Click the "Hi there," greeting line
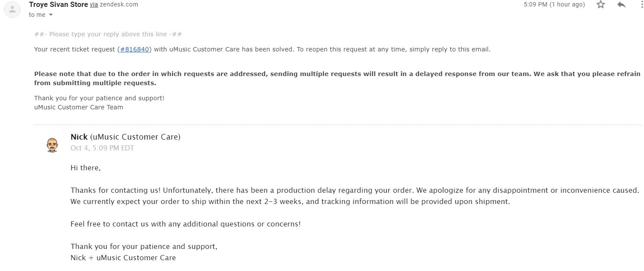 tap(86, 168)
